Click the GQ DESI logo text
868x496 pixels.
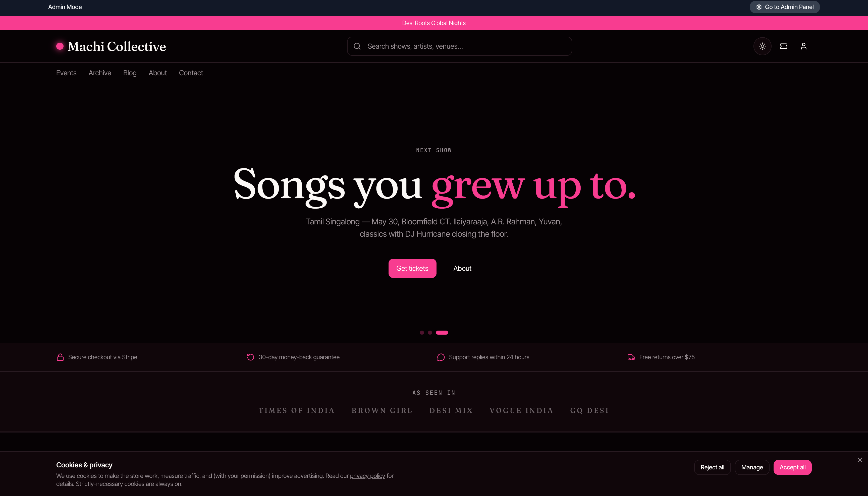pyautogui.click(x=589, y=410)
